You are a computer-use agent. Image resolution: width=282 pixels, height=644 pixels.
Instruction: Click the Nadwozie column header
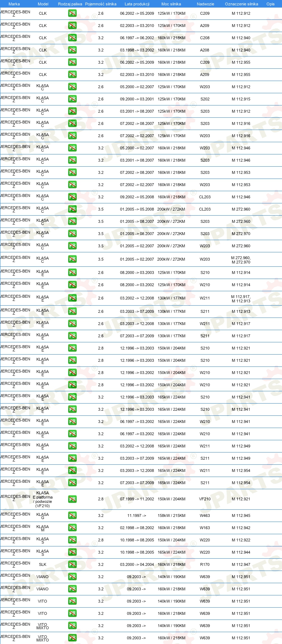[x=205, y=4]
